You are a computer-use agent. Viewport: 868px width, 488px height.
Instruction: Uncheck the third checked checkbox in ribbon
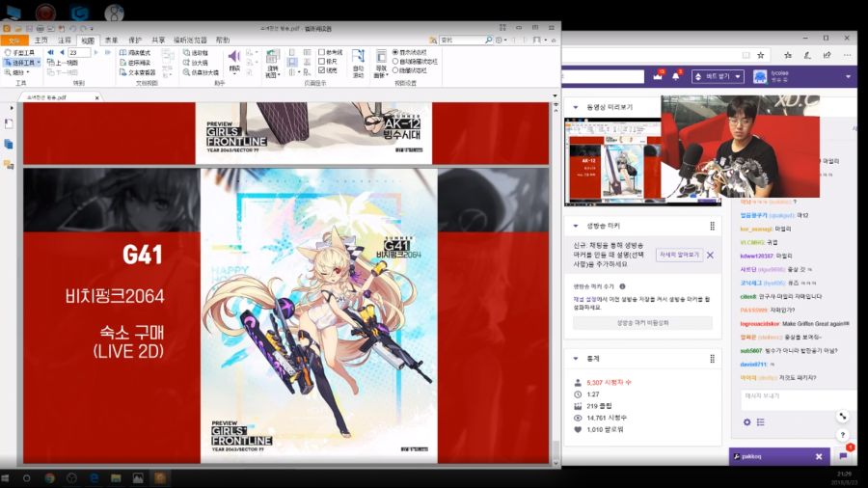click(321, 70)
